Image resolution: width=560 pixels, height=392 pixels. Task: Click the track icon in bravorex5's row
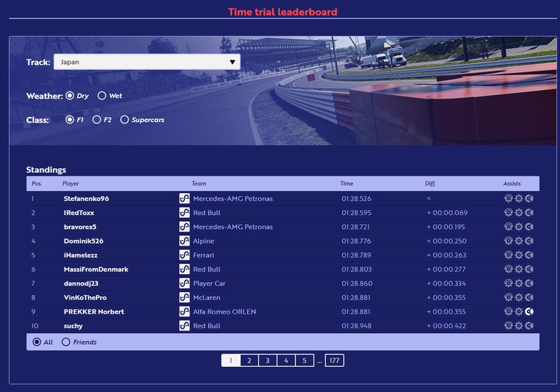184,227
